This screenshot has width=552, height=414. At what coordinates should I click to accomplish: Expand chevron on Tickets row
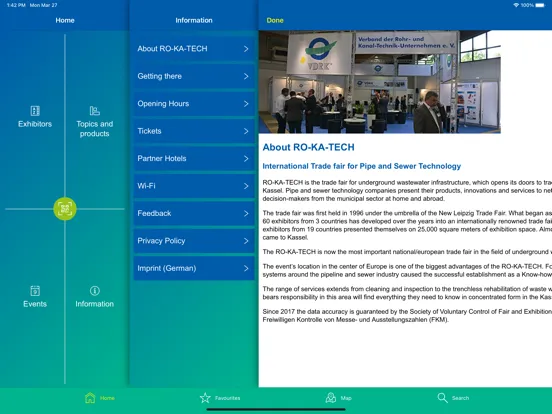point(246,131)
